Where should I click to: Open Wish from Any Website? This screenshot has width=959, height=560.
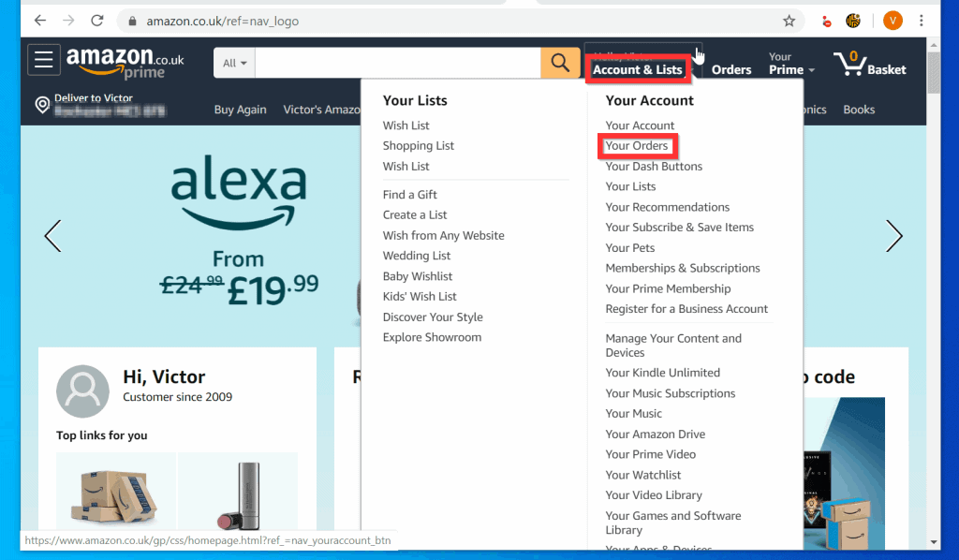click(x=443, y=235)
